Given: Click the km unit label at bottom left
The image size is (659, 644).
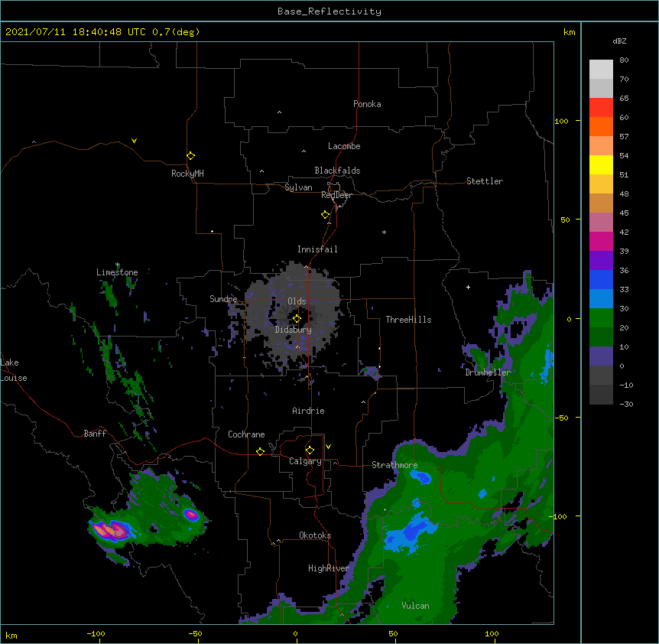Looking at the screenshot, I should click(x=11, y=635).
